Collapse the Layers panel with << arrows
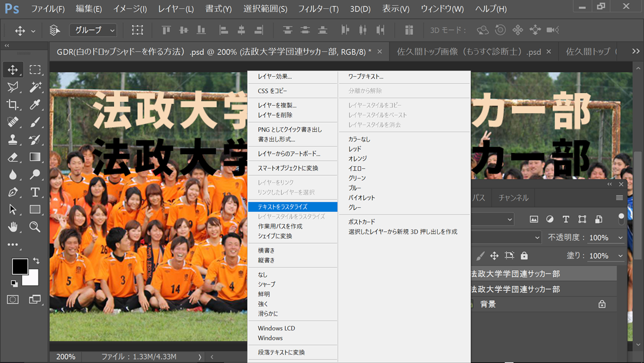This screenshot has width=644, height=363. 609,184
